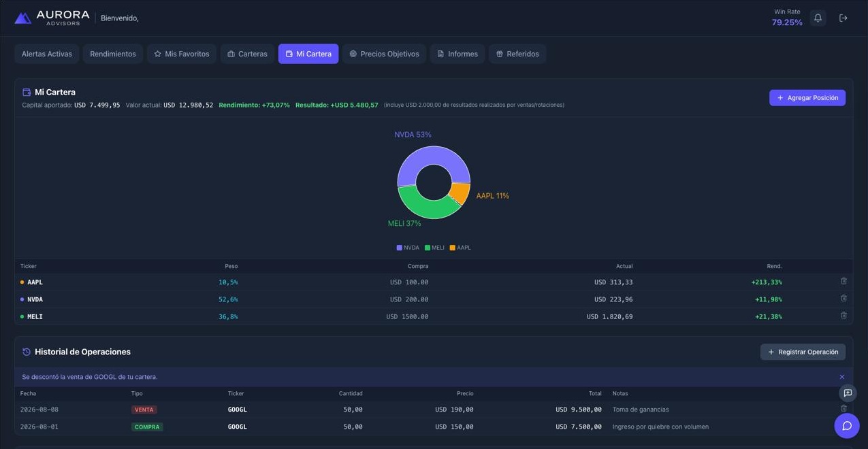
Task: Open the notifications bell
Action: coord(818,18)
